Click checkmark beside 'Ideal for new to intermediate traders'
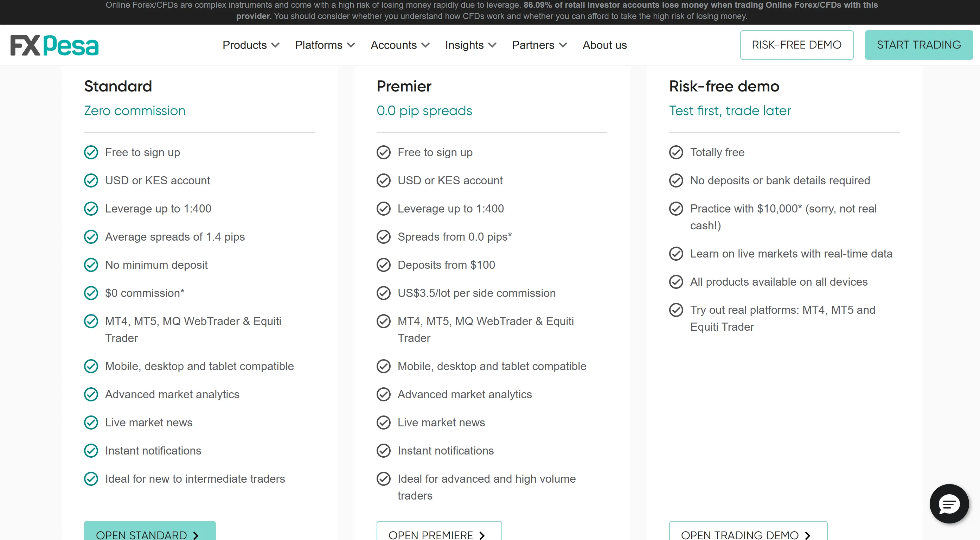Viewport: 980px width, 540px height. (x=91, y=479)
